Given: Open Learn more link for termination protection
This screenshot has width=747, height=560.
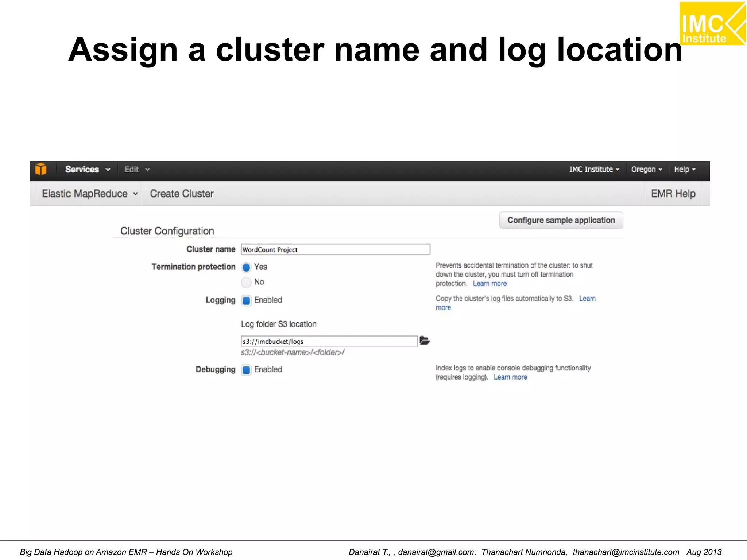Looking at the screenshot, I should coord(490,284).
